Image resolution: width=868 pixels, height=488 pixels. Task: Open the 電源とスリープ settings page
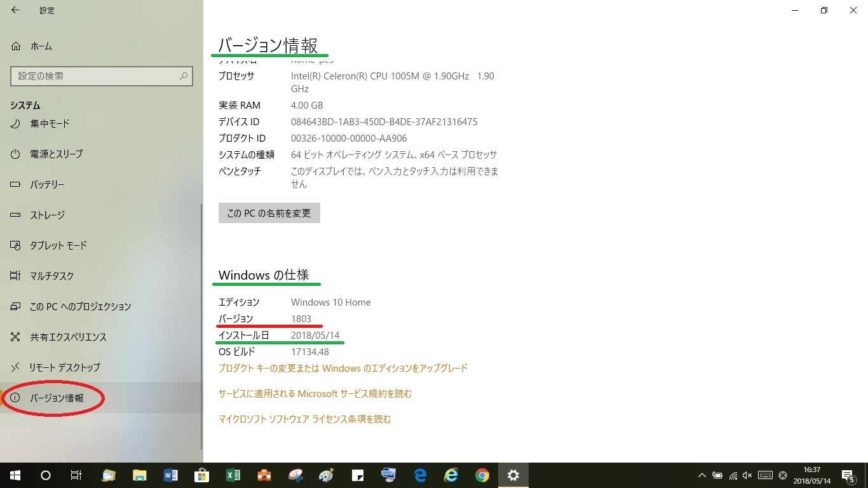coord(101,154)
